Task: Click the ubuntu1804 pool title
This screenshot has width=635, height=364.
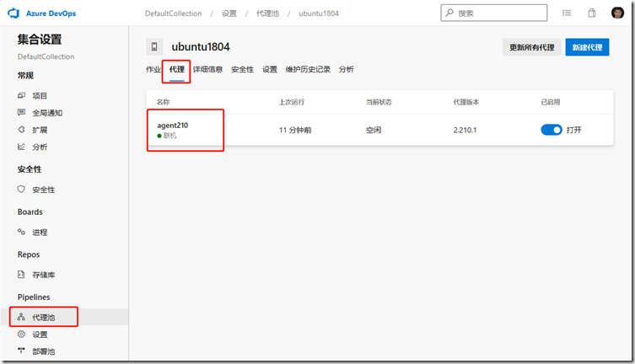Action: (201, 47)
